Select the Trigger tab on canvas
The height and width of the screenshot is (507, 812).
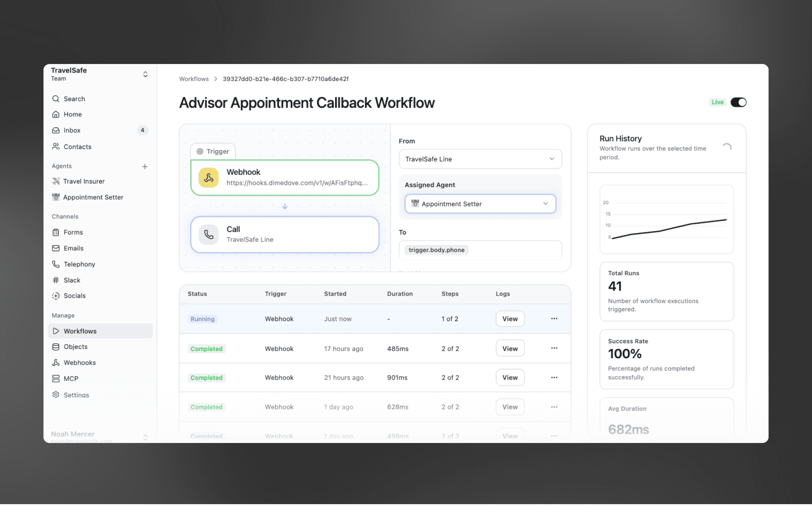[213, 151]
